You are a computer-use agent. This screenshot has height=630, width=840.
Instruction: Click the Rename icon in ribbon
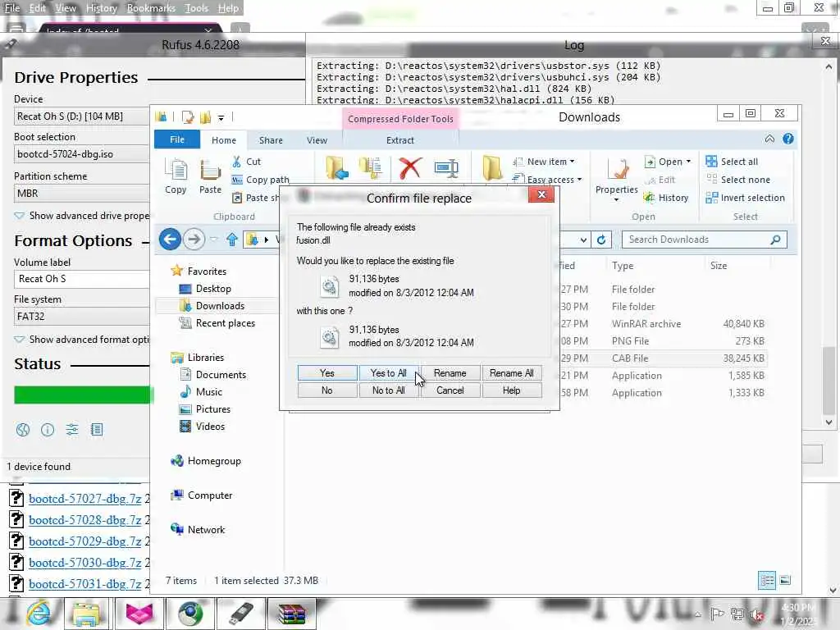[445, 167]
